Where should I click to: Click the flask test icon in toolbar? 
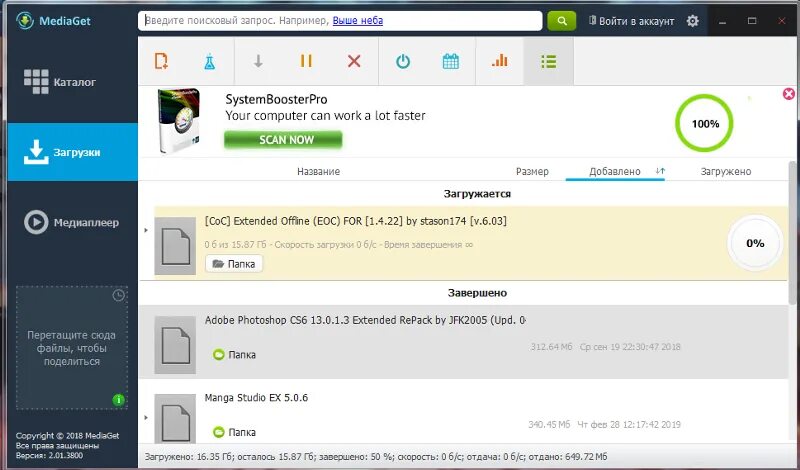tap(210, 62)
